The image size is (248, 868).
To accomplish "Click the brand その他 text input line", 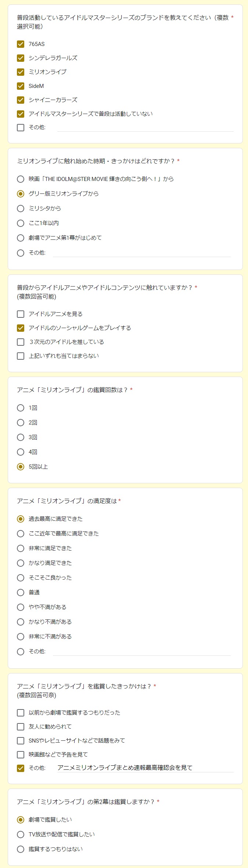I will point(145,127).
